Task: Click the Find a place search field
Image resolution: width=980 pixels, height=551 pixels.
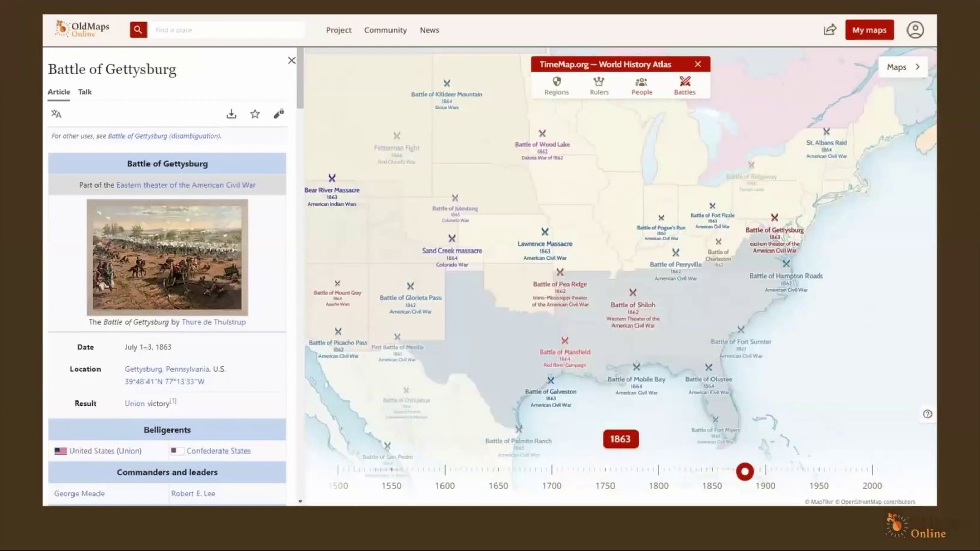Action: (x=227, y=30)
